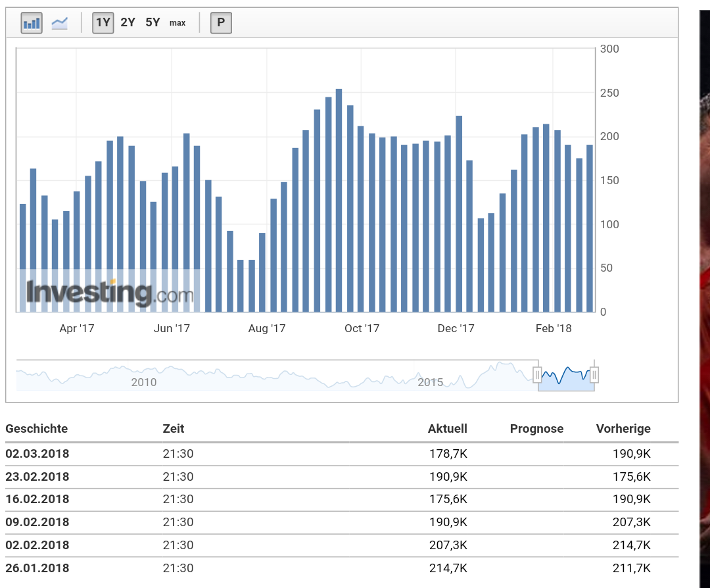
Task: Click the 300 y-axis label
Action: 609,49
